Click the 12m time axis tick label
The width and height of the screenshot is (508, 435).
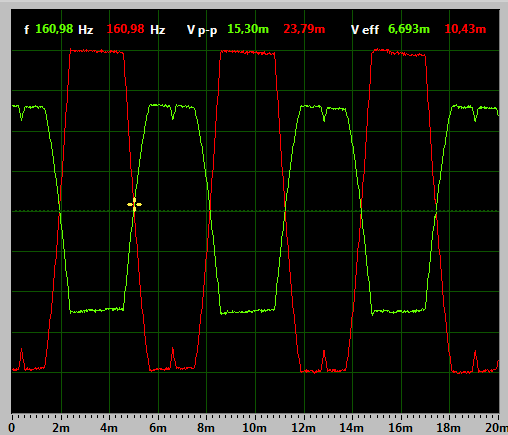[303, 428]
